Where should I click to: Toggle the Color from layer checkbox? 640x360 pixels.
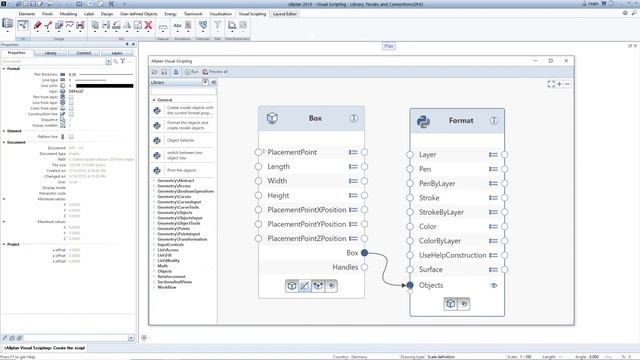pyautogui.click(x=71, y=109)
